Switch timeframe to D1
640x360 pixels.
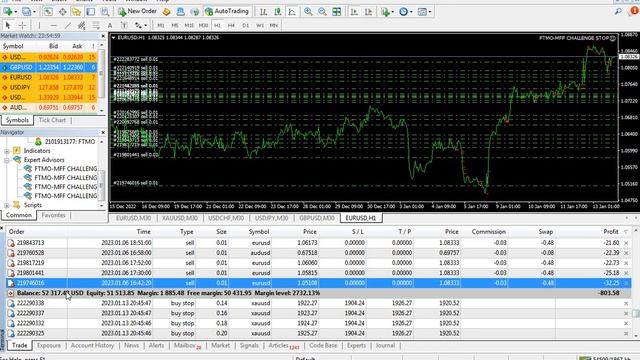tap(245, 25)
